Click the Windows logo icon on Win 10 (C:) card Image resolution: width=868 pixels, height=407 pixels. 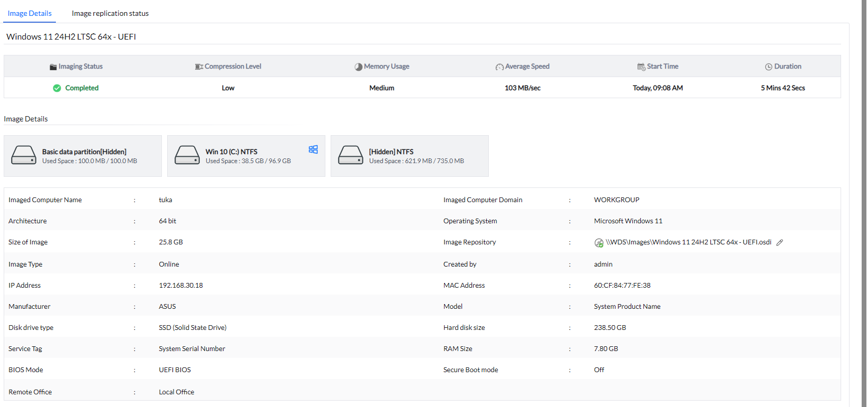[313, 149]
